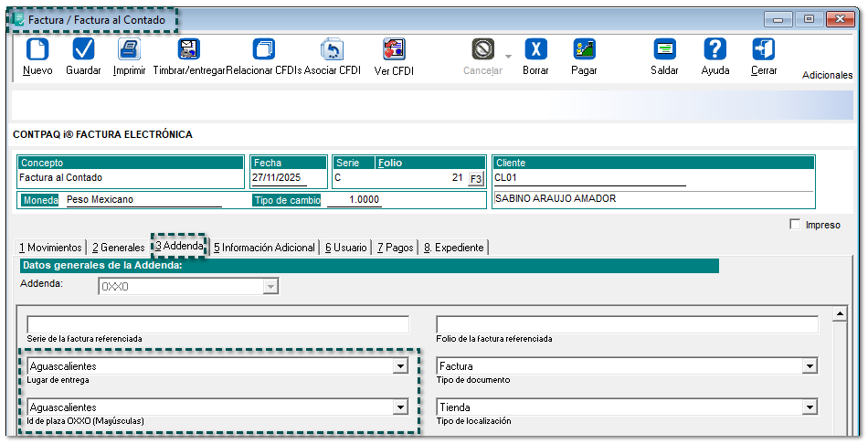Minimize the Factura window
Viewport: 868px width, 444px height.
click(x=778, y=19)
